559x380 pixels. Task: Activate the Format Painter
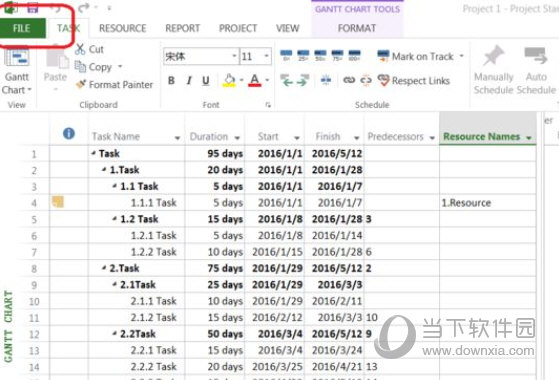coord(114,84)
